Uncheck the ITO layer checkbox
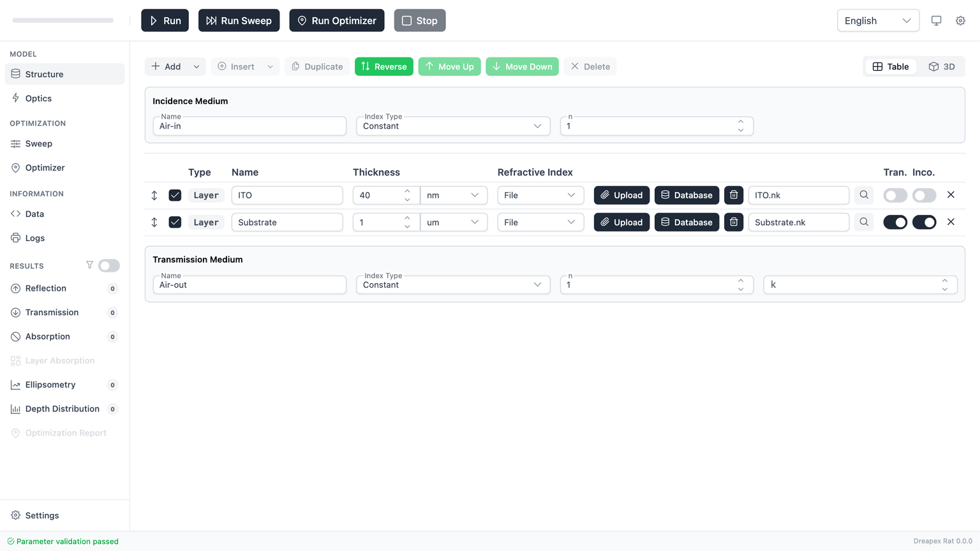Screen dimensions: 980x551 point(175,195)
